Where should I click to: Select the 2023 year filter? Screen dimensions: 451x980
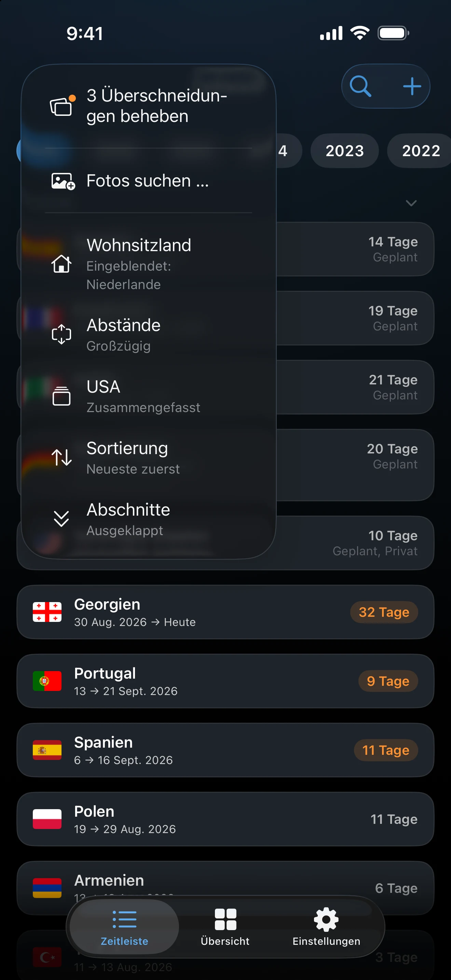pos(344,151)
